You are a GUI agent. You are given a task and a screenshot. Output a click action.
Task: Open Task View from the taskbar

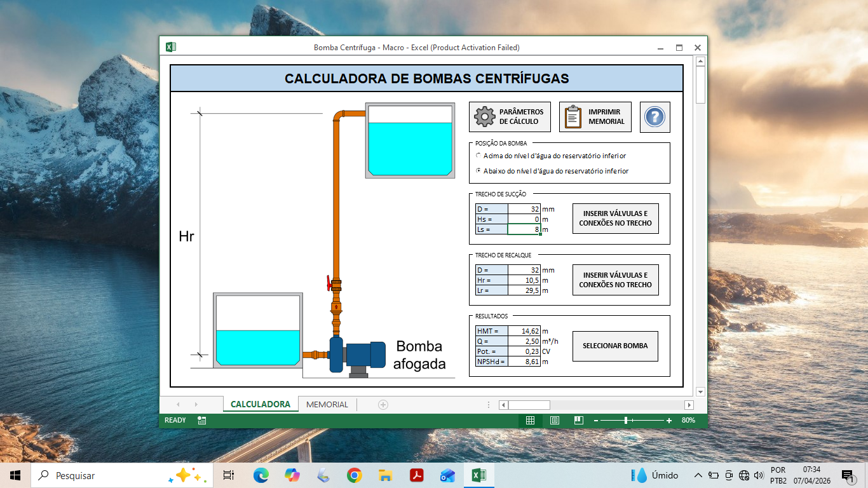tap(229, 475)
